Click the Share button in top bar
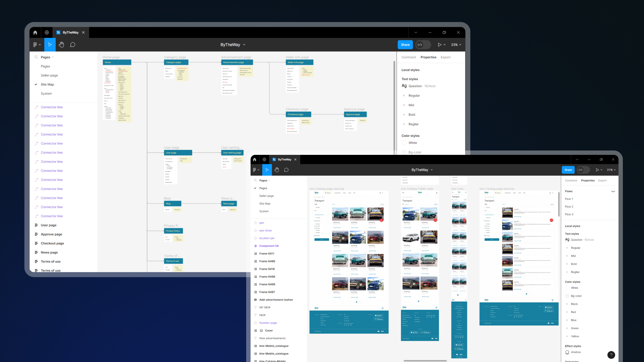Image resolution: width=644 pixels, height=362 pixels. (405, 44)
